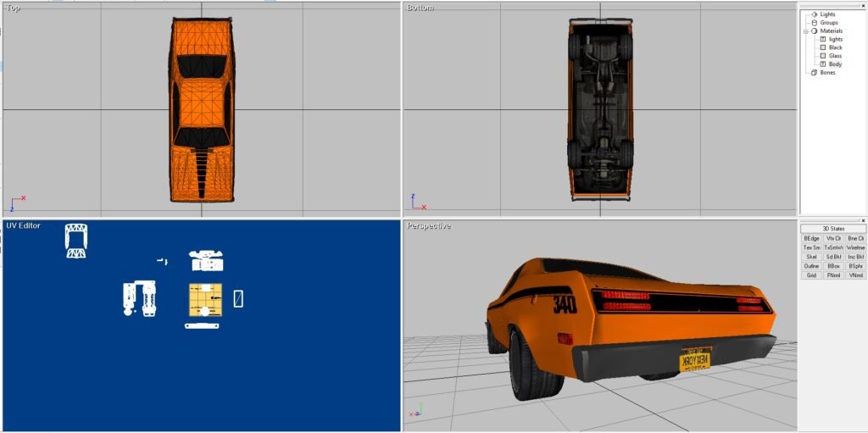Click the Groups node icon

point(814,23)
